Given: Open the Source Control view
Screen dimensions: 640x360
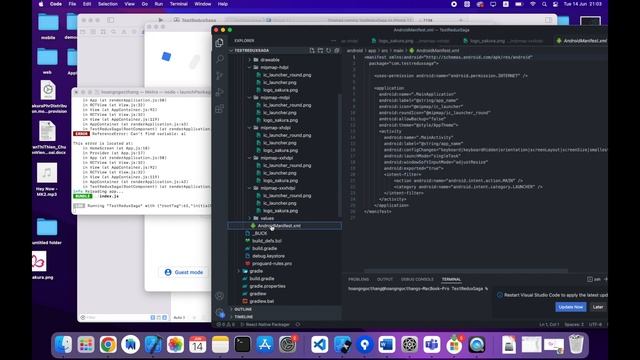Looking at the screenshot, I should coord(220,76).
